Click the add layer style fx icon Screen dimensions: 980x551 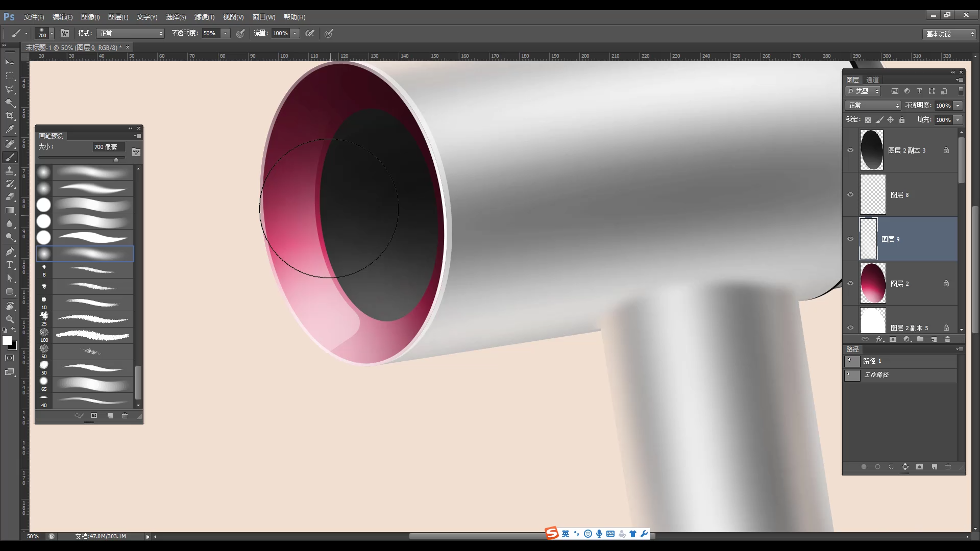tap(879, 339)
